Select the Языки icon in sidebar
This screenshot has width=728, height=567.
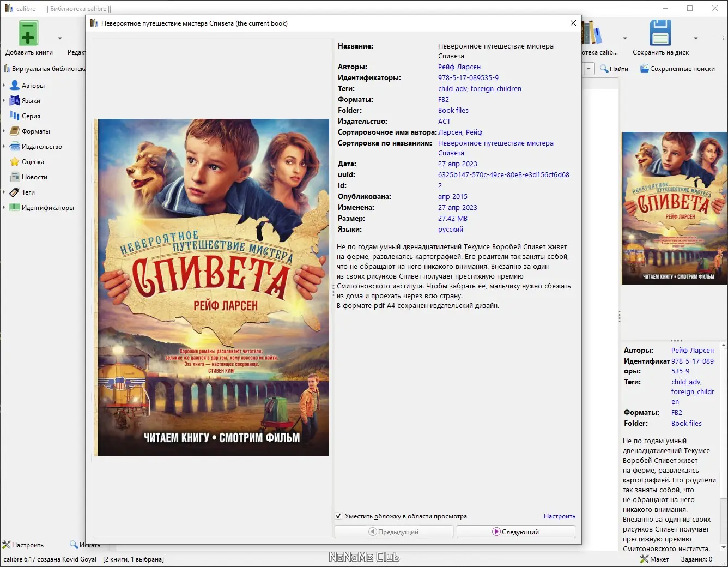[15, 100]
